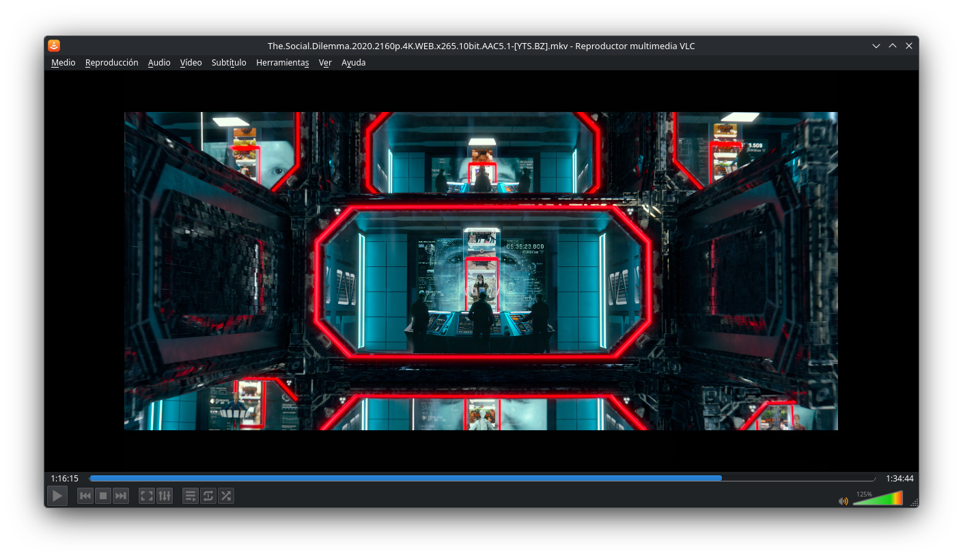Image resolution: width=963 pixels, height=560 pixels.
Task: Open the Medio menu
Action: click(x=64, y=63)
